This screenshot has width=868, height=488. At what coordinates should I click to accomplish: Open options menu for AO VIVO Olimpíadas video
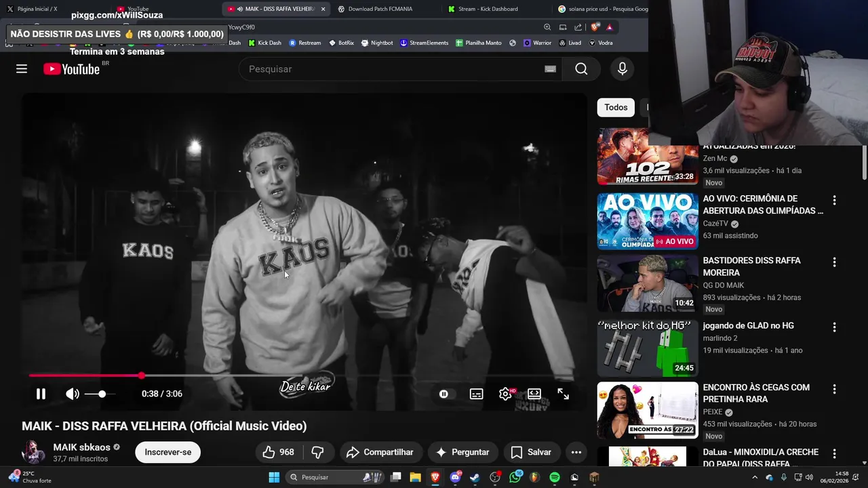tap(834, 201)
